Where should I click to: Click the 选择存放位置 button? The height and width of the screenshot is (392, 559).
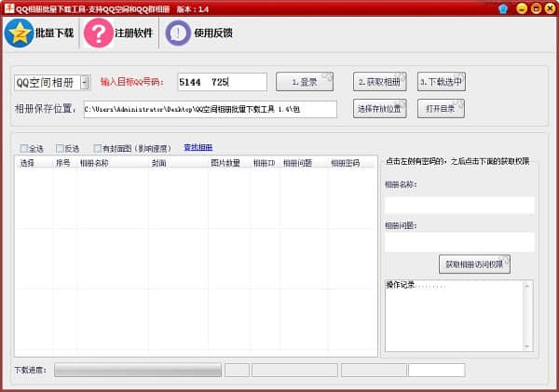point(380,109)
